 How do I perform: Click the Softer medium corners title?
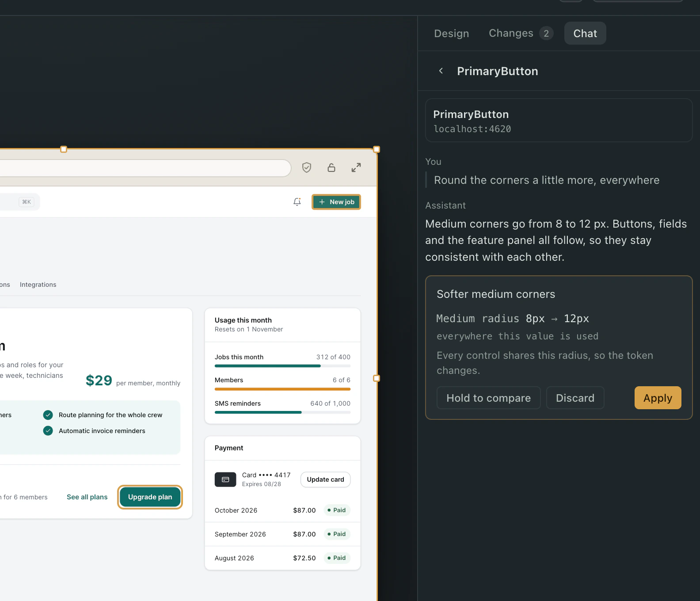[496, 294]
